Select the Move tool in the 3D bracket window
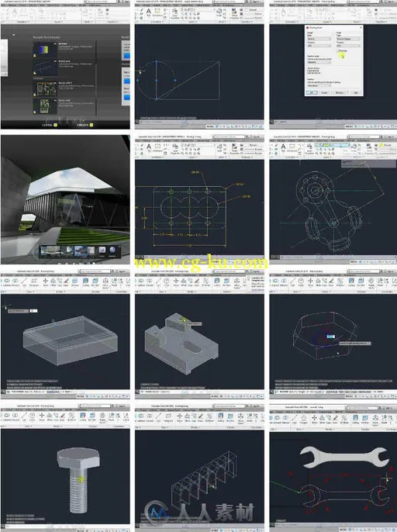The image size is (397, 532). click(176, 282)
